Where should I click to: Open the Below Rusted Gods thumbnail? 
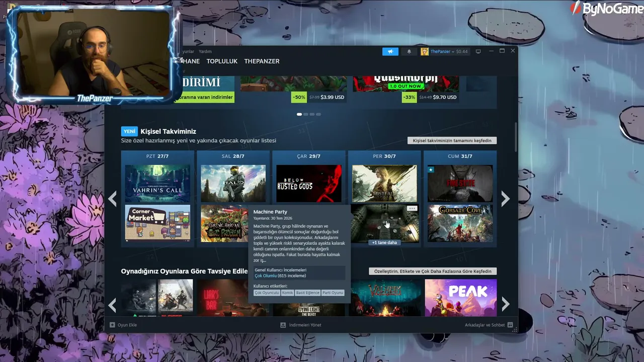pyautogui.click(x=308, y=184)
